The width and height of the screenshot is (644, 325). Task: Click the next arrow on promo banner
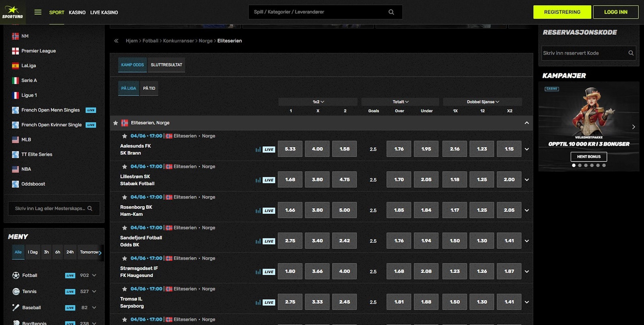633,127
